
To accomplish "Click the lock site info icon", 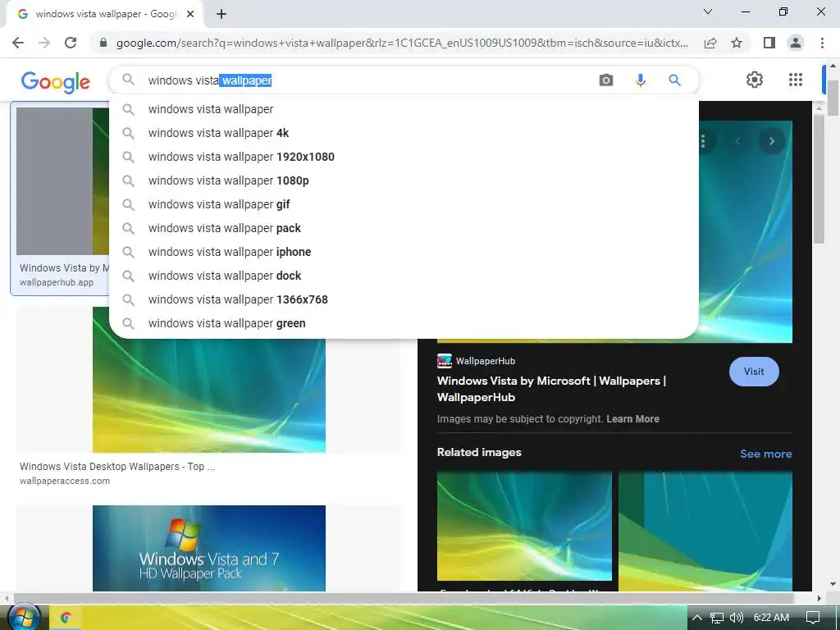I will [x=103, y=43].
